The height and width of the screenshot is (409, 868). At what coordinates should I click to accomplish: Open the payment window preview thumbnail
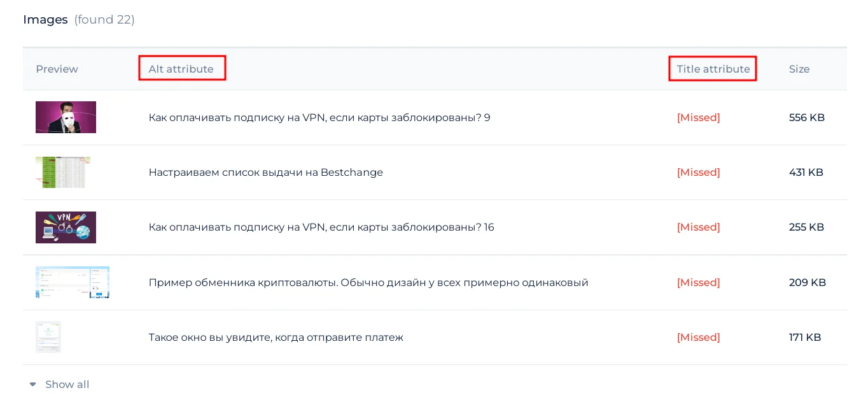point(48,337)
